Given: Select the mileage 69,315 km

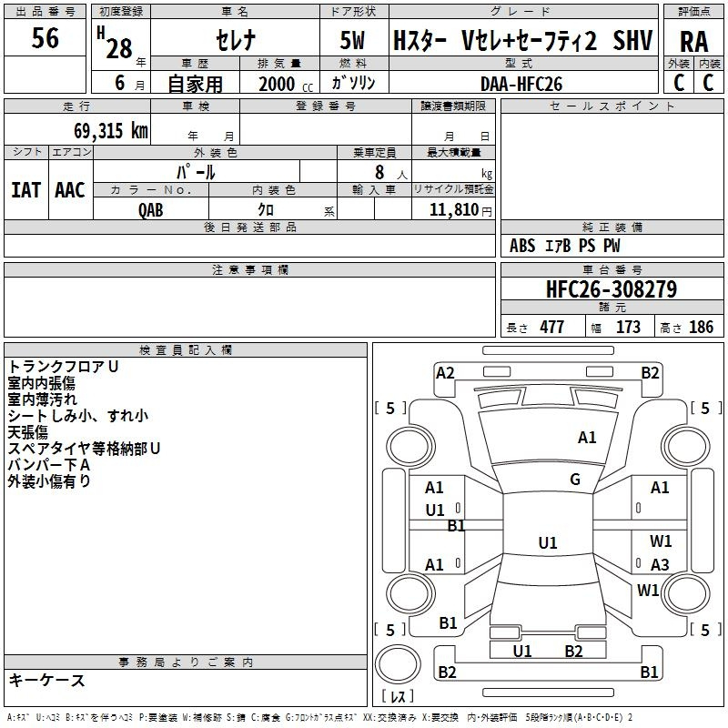Looking at the screenshot, I should (x=111, y=130).
